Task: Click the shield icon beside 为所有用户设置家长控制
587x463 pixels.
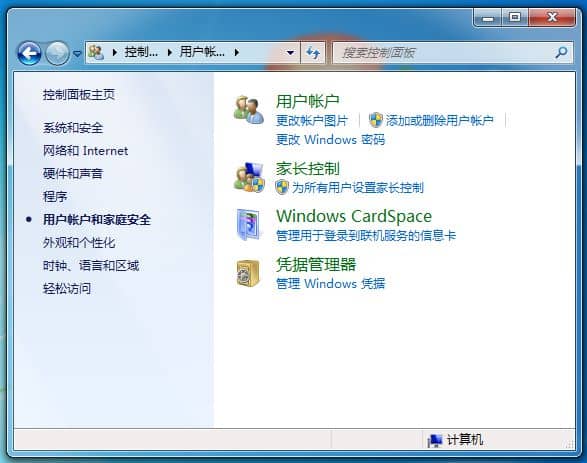Action: click(282, 187)
